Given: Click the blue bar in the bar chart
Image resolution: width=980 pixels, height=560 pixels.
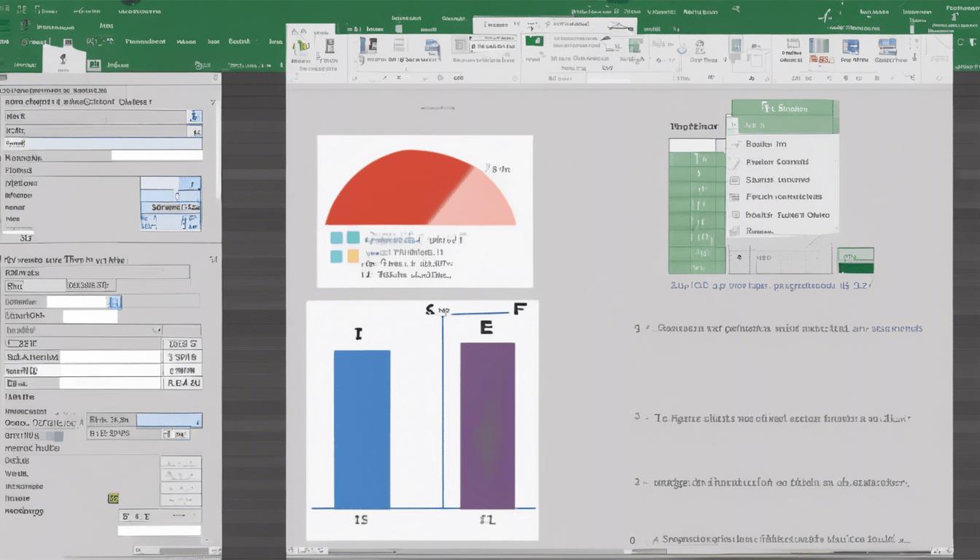Looking at the screenshot, I should tap(362, 429).
